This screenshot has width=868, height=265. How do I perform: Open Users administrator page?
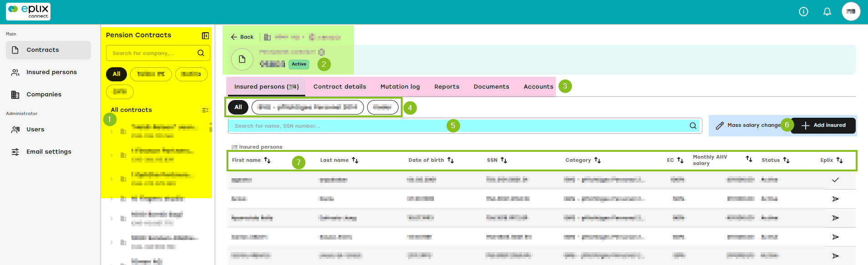pos(48,130)
